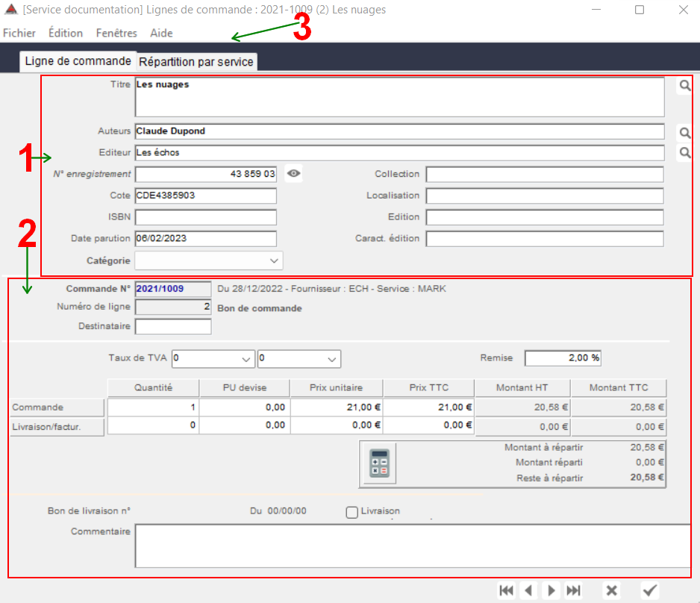Switch to Répartition par service tab
The height and width of the screenshot is (603, 700).
(196, 62)
